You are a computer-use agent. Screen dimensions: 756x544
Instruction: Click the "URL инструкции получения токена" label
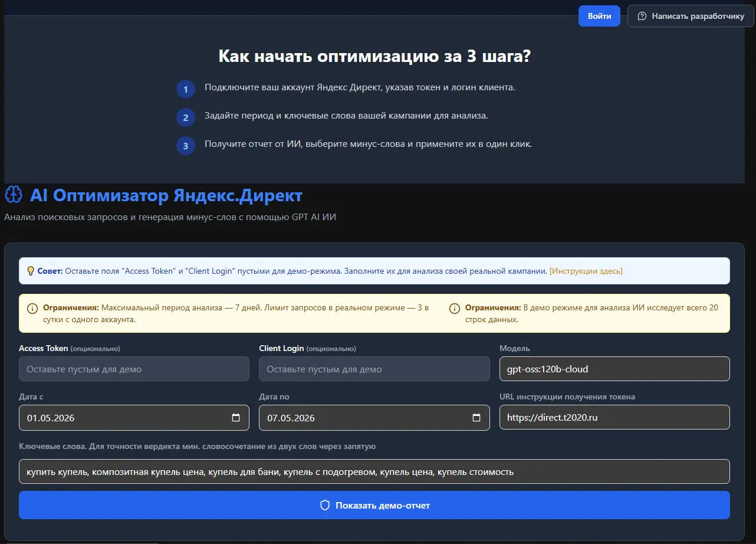[x=567, y=396]
